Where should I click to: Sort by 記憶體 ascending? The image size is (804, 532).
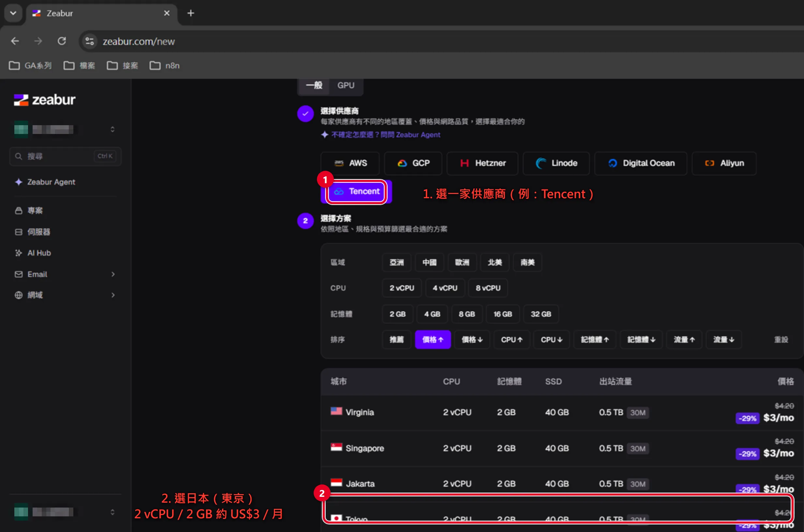(x=595, y=340)
